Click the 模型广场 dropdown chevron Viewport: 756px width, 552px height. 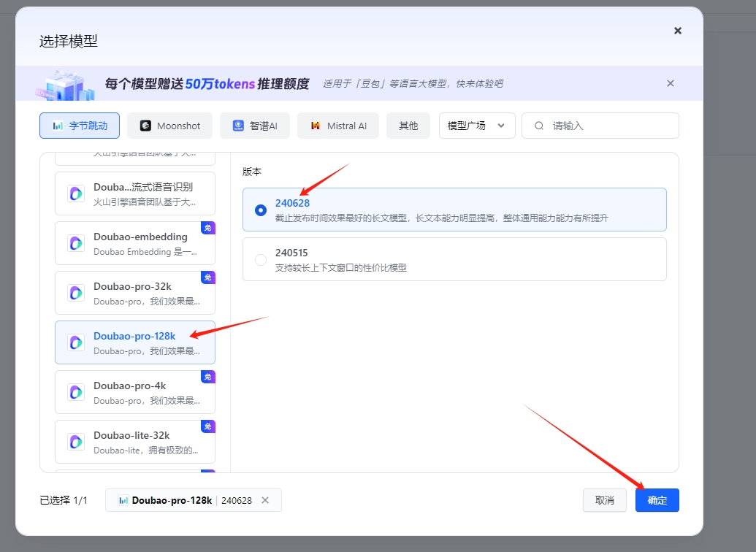pos(501,126)
